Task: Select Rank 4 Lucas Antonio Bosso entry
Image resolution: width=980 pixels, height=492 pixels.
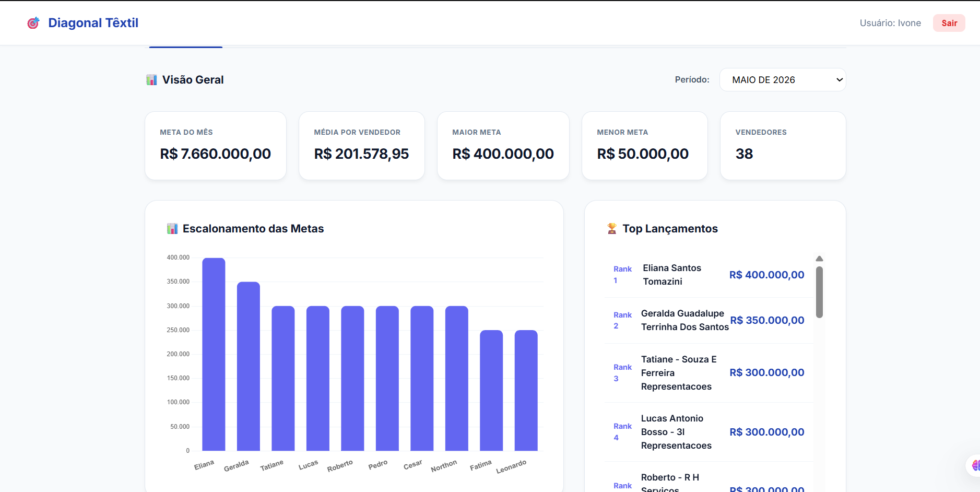Action: (x=709, y=432)
